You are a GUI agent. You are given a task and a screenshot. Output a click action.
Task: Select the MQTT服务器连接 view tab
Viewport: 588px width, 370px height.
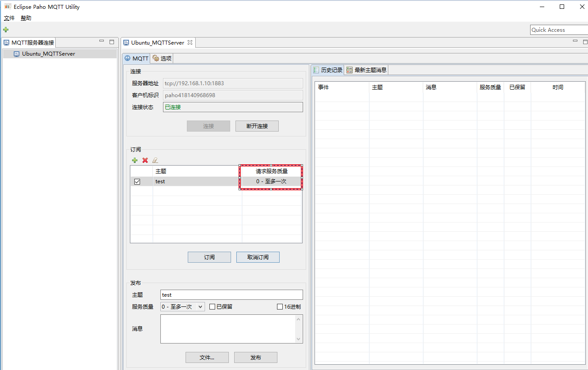click(x=29, y=42)
